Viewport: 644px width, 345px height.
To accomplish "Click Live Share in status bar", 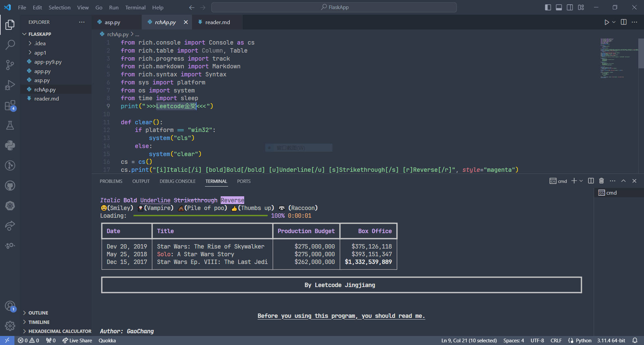I will click(77, 340).
